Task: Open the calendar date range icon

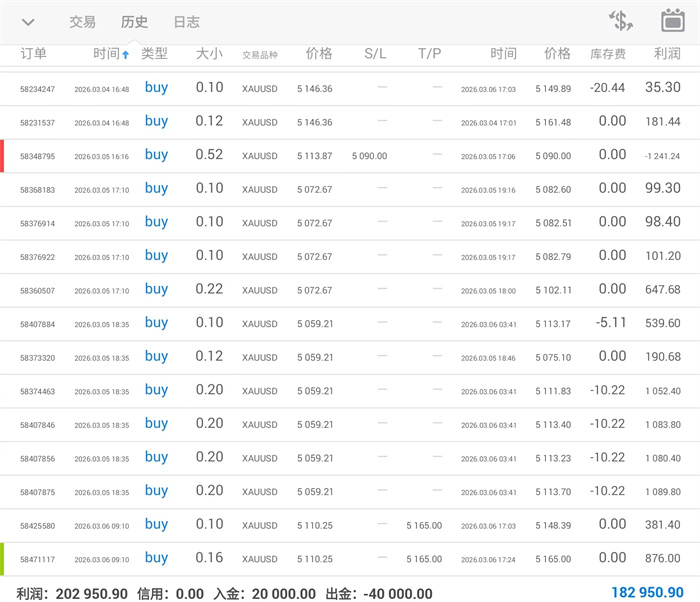Action: (x=673, y=21)
